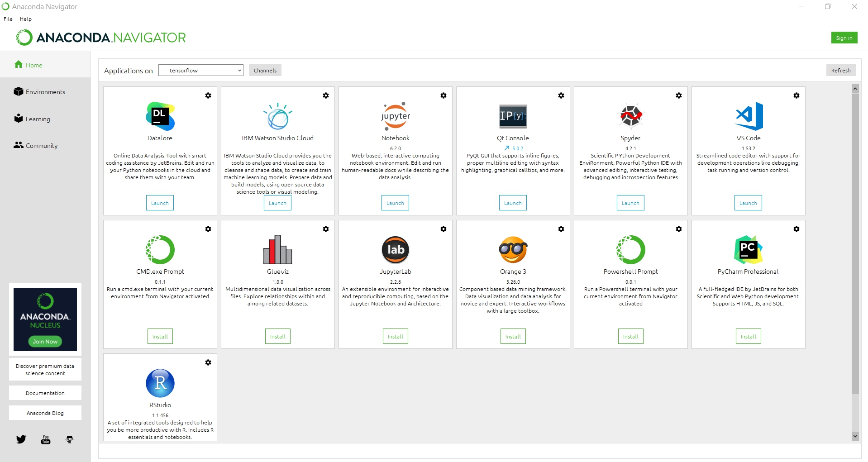Install Orange 3
This screenshot has width=868, height=462.
pos(513,336)
